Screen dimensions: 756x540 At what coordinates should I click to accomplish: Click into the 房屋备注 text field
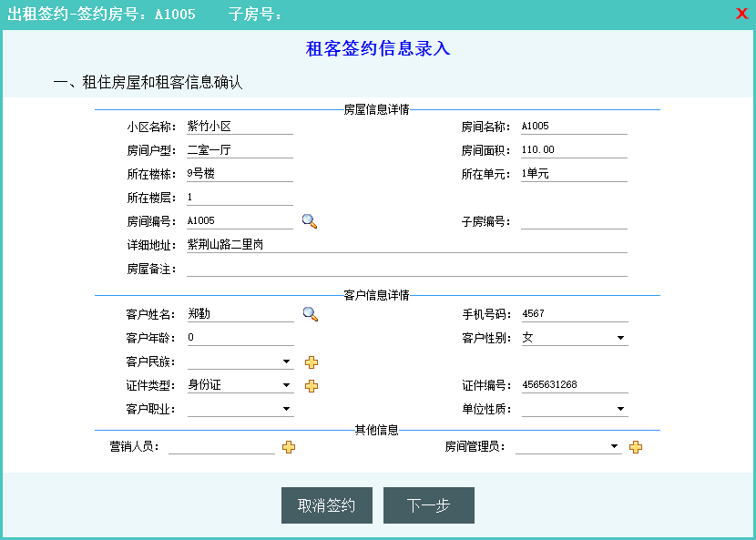pyautogui.click(x=406, y=269)
